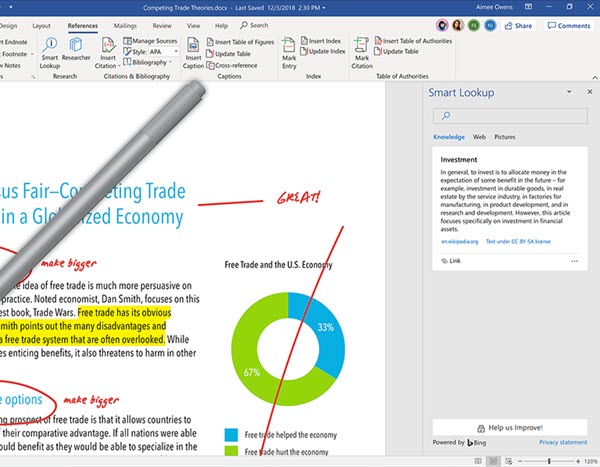Click the Insert Caption icon
Viewport: 600px width, 467px height.
coord(193,45)
